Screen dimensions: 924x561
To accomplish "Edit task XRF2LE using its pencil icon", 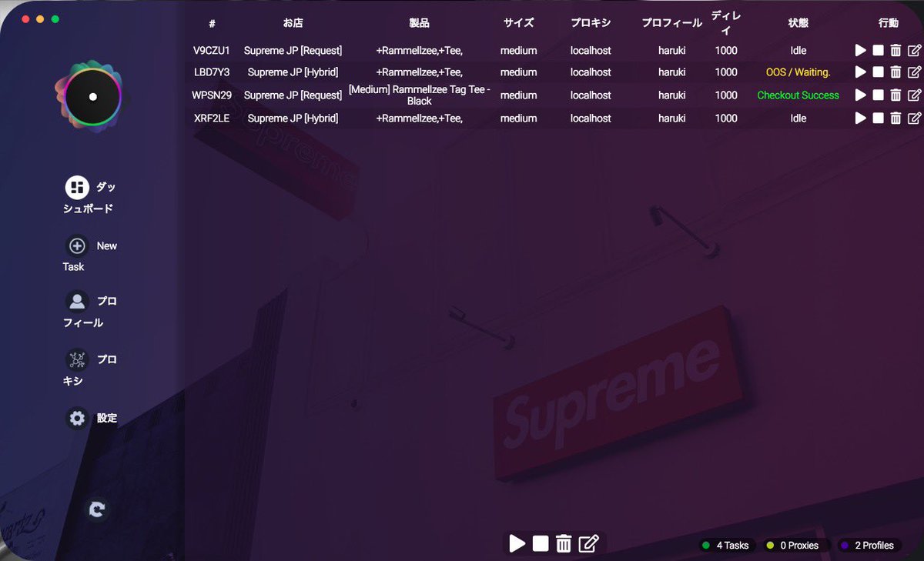I will [x=914, y=119].
